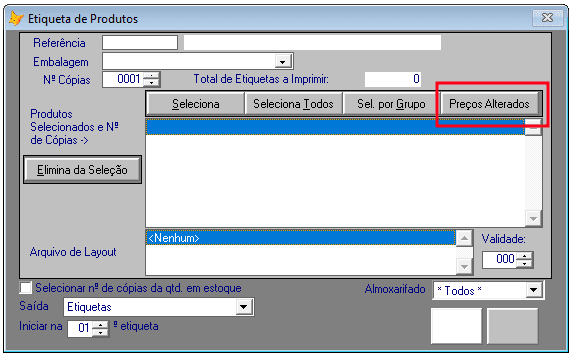Click the Validade 000 field
This screenshot has width=573, height=360.
click(500, 259)
